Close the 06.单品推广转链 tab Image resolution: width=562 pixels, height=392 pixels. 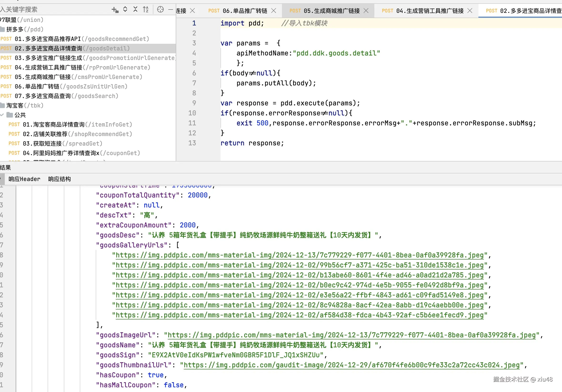tap(274, 11)
